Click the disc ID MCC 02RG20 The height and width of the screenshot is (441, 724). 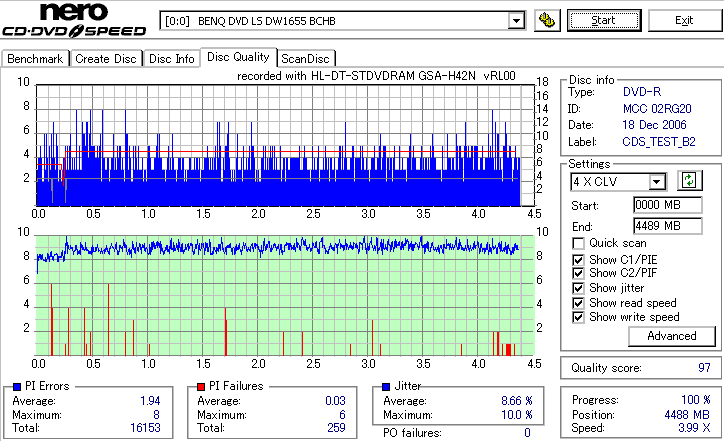pos(657,109)
